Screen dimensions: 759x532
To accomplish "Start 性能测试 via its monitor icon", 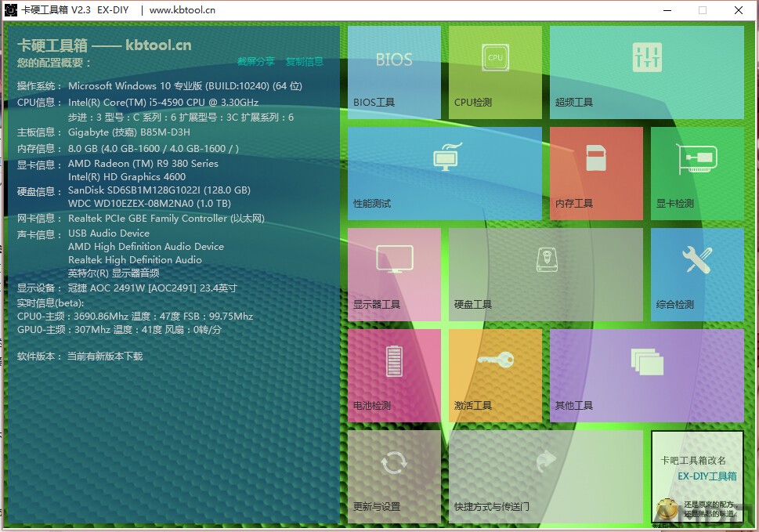I will click(x=445, y=173).
